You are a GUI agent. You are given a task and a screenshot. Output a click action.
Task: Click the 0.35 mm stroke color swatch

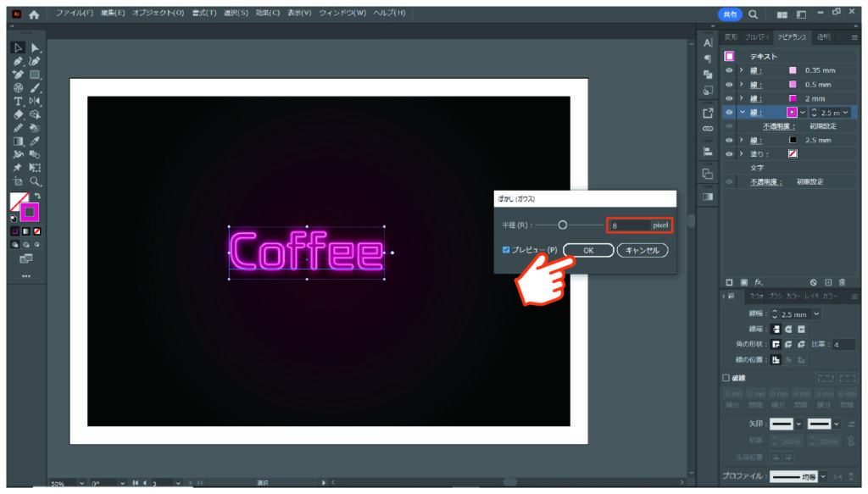coord(793,70)
